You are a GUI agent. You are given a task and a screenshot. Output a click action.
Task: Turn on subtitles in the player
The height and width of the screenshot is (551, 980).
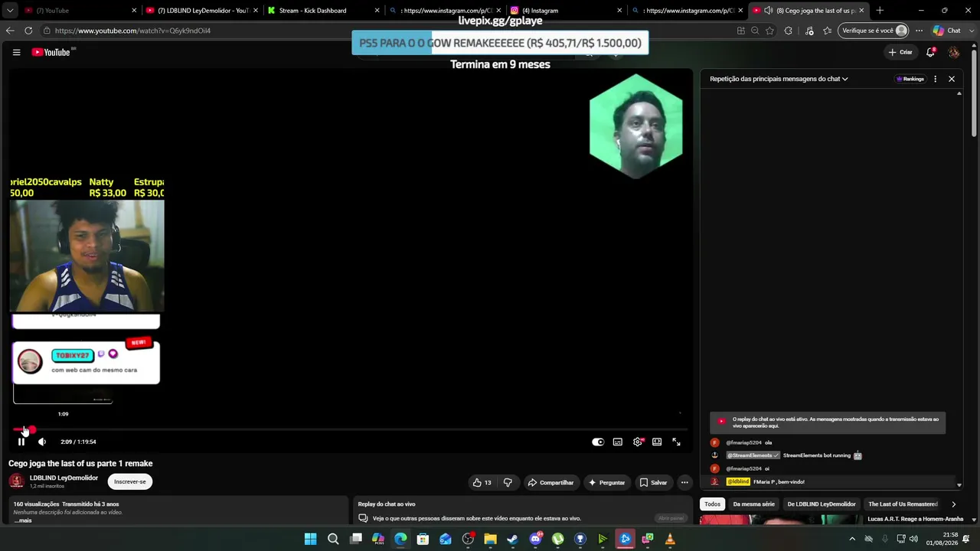(x=618, y=442)
